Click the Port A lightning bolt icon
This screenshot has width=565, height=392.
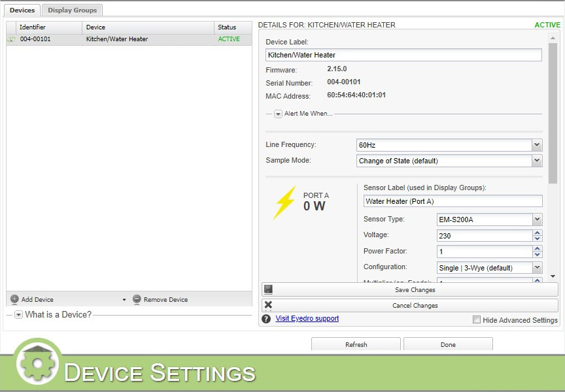click(x=284, y=203)
